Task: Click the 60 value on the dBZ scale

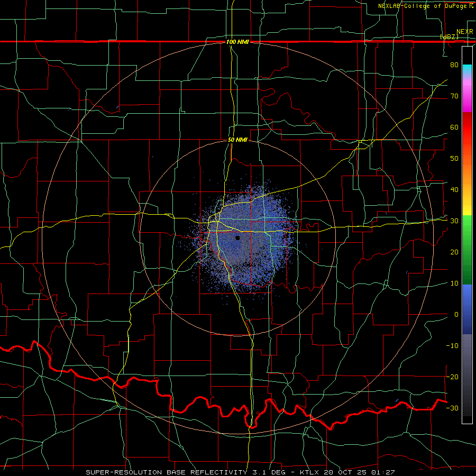Action: tap(454, 127)
